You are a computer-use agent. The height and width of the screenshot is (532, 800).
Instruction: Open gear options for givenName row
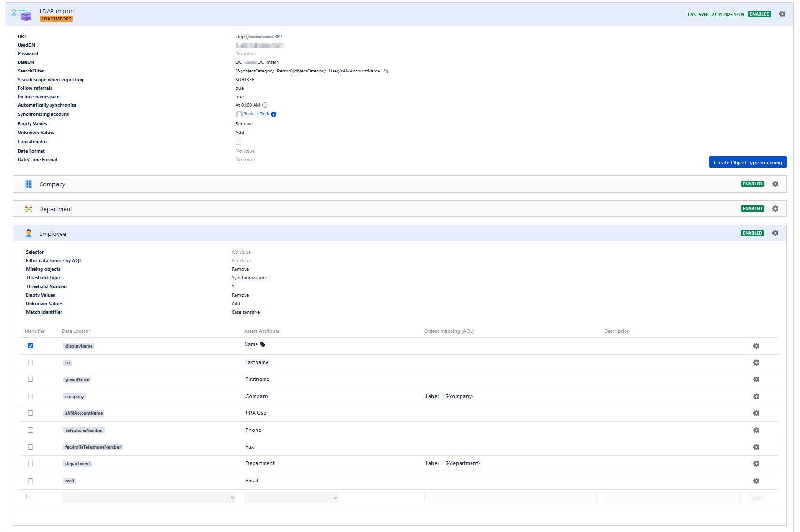point(756,379)
